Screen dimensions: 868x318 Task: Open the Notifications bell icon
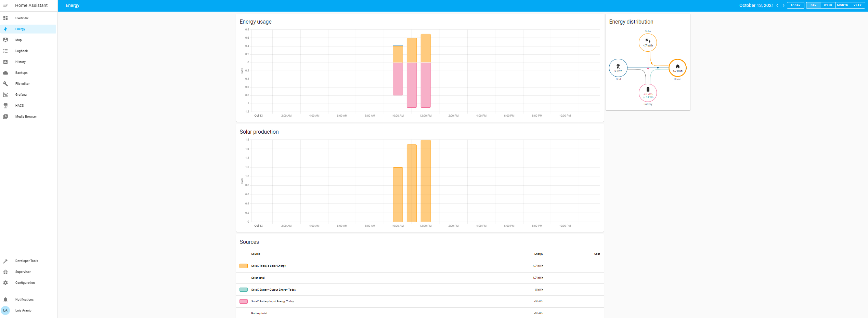coord(5,300)
